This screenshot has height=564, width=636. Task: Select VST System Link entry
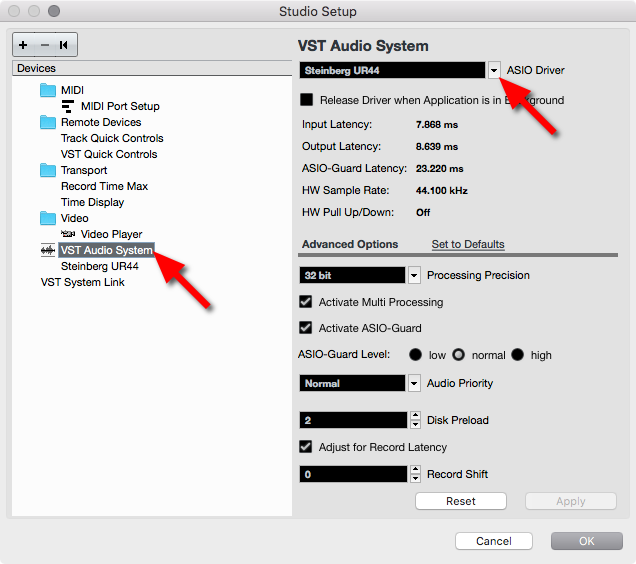click(82, 282)
